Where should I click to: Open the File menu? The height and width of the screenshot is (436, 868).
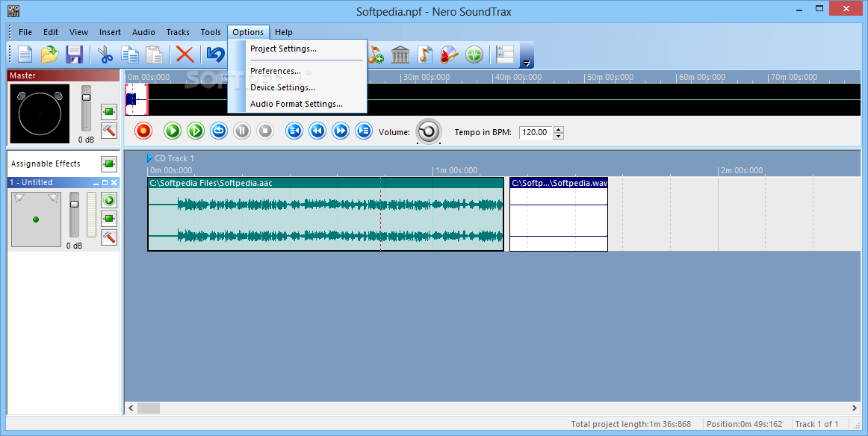point(25,32)
